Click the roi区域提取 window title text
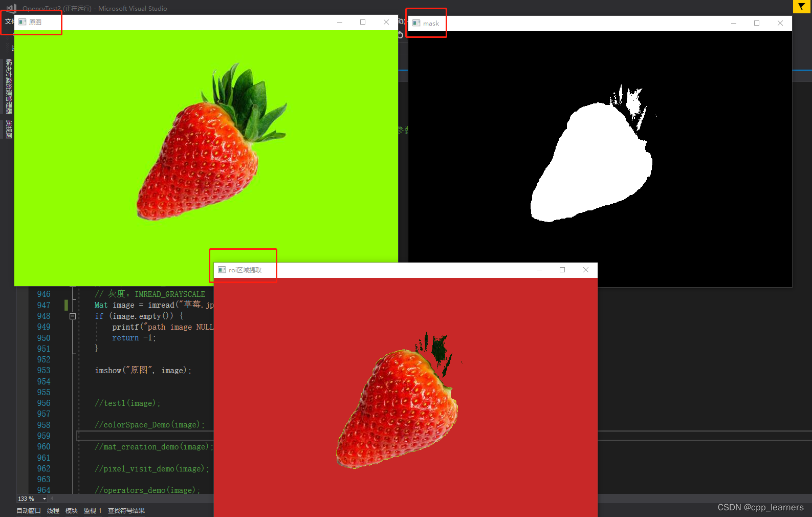The width and height of the screenshot is (812, 517). (245, 270)
